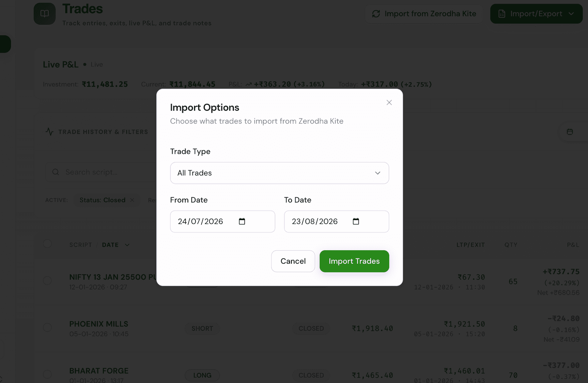Toggle the select-all circle in table header
This screenshot has width=588, height=383.
(x=47, y=244)
